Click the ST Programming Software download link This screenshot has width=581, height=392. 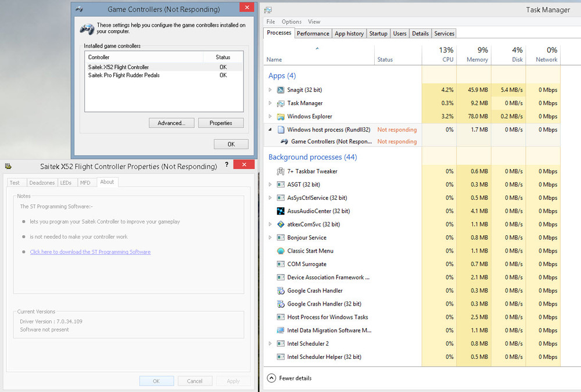(x=90, y=252)
